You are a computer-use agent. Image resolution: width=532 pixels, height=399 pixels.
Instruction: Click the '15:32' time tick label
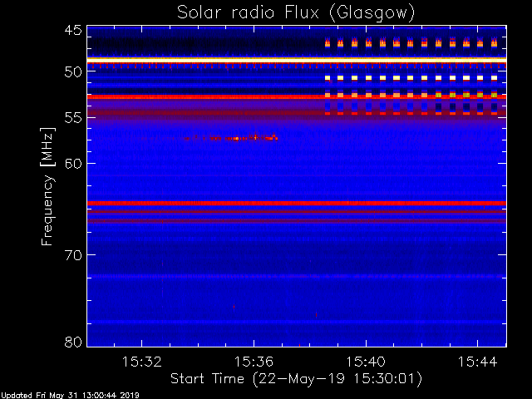[142, 362]
